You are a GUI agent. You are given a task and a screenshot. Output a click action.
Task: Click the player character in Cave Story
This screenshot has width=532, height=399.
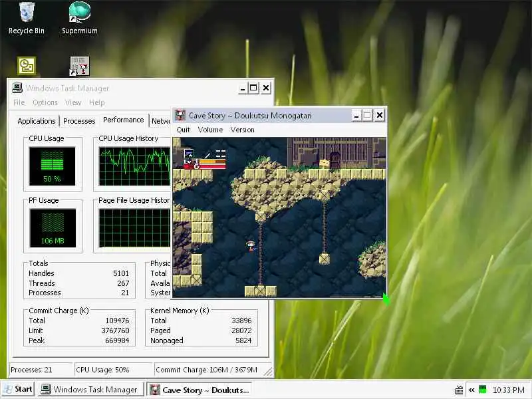[x=251, y=246]
